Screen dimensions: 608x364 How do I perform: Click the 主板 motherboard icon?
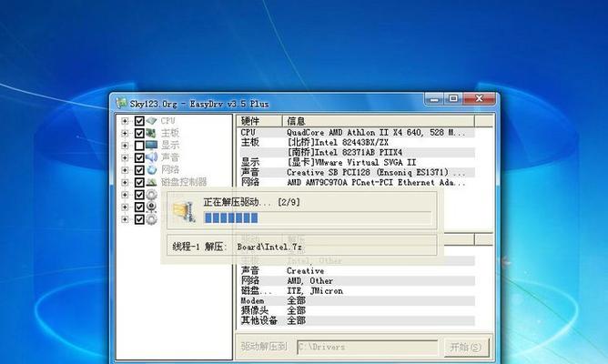coord(152,134)
